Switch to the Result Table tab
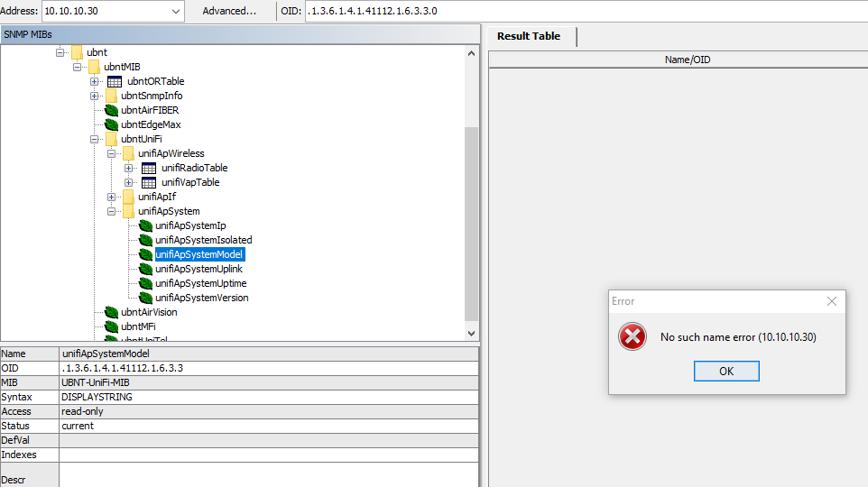 [x=529, y=36]
